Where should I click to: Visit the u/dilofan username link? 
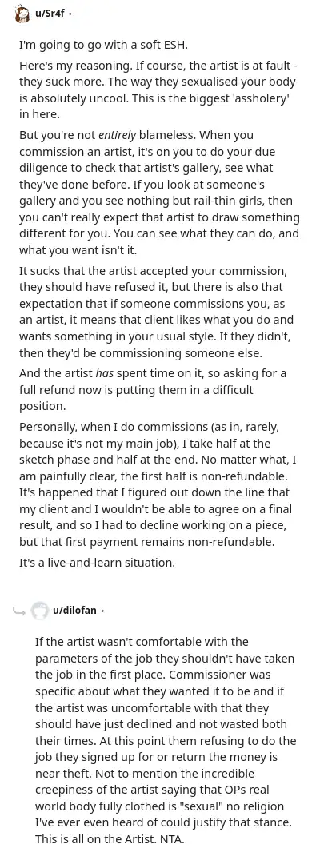74,611
